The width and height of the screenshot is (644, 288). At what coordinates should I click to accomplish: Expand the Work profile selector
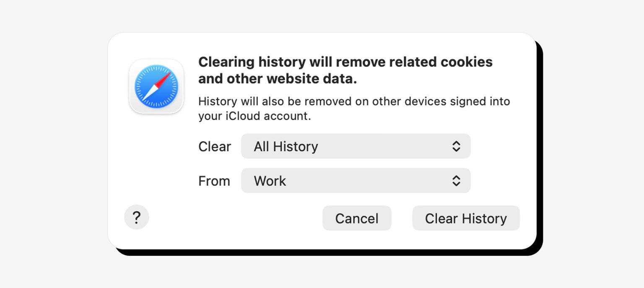(356, 181)
